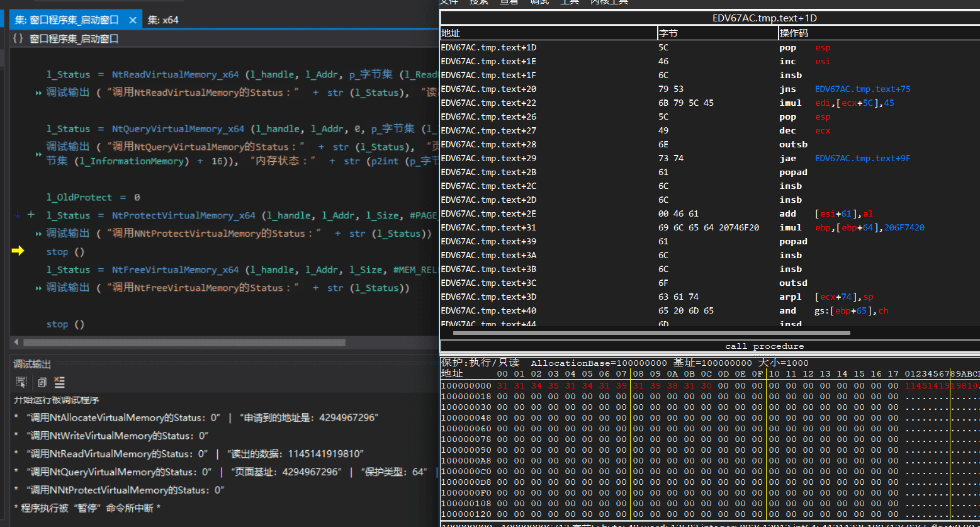Click the last stop () line in editor
Viewport: 980px width, 527px height.
tap(65, 324)
